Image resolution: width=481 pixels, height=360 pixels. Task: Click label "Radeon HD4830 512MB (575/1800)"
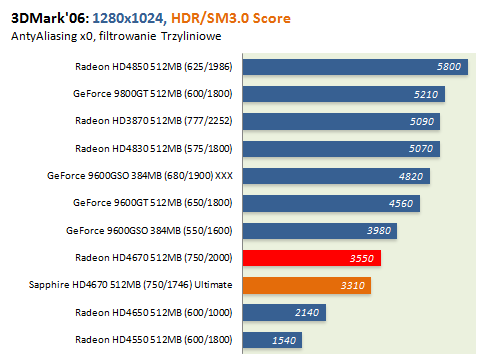click(154, 148)
